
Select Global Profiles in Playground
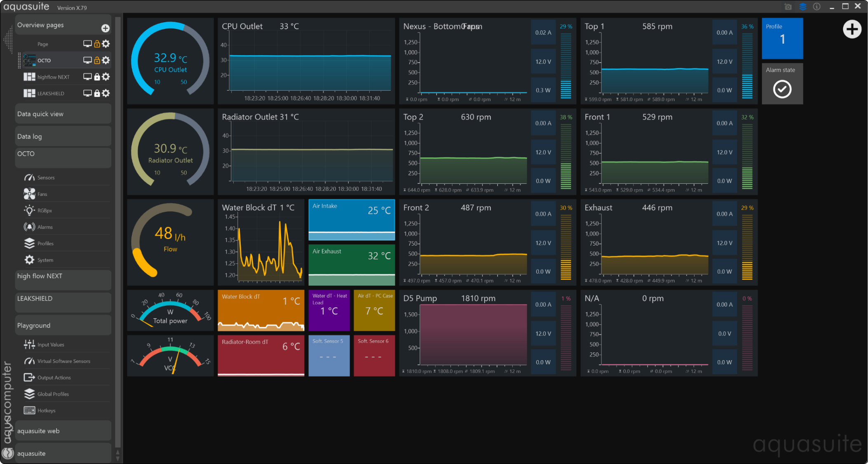[x=53, y=394]
